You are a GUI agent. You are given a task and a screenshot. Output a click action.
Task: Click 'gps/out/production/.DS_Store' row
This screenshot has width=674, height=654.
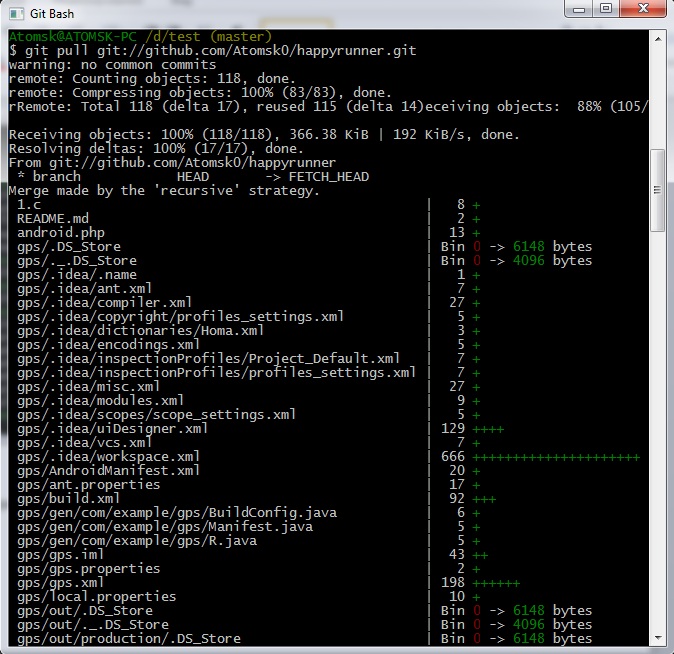(305, 639)
